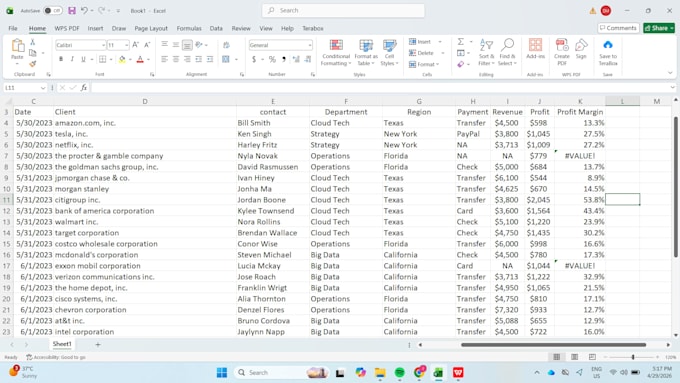Open Windows Start menu
Viewport: 680px width, 383px height.
(x=222, y=373)
